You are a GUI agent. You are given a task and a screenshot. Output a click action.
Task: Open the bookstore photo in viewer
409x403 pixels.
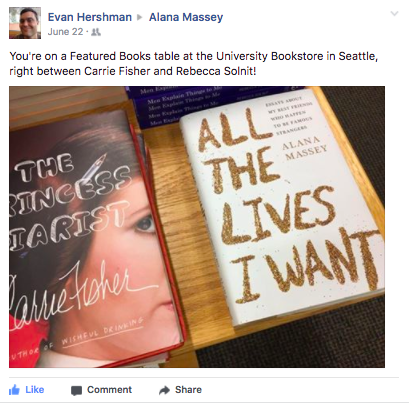tap(197, 227)
